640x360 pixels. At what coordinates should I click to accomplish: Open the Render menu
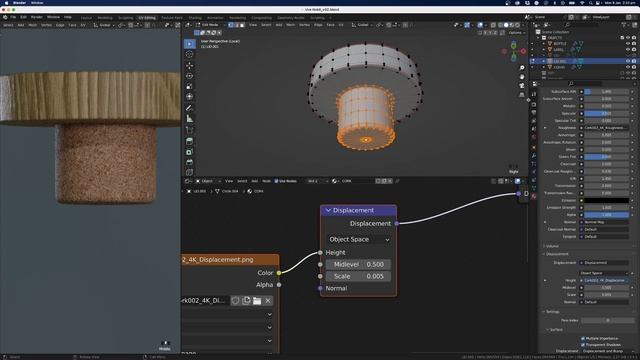[x=37, y=17]
